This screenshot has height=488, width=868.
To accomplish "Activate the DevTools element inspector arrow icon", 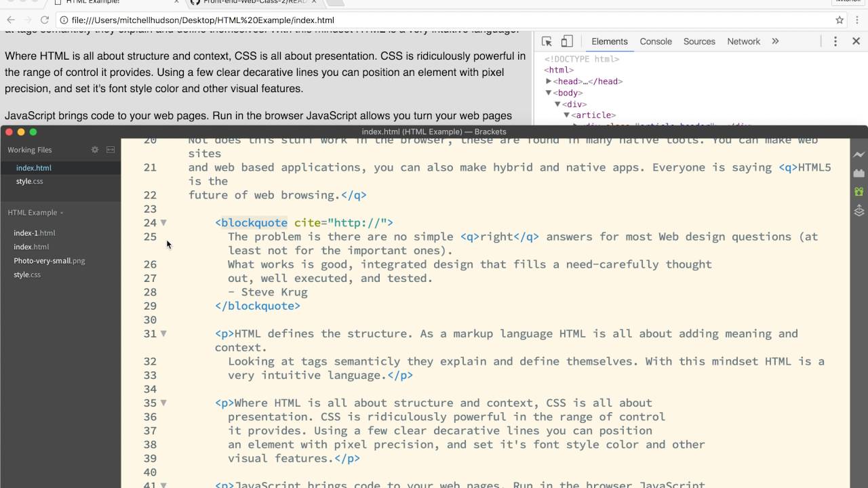I will [x=547, y=41].
